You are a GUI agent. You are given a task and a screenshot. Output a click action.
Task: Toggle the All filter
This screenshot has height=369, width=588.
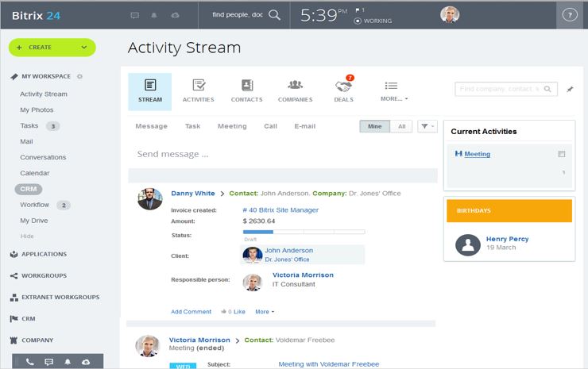point(401,126)
